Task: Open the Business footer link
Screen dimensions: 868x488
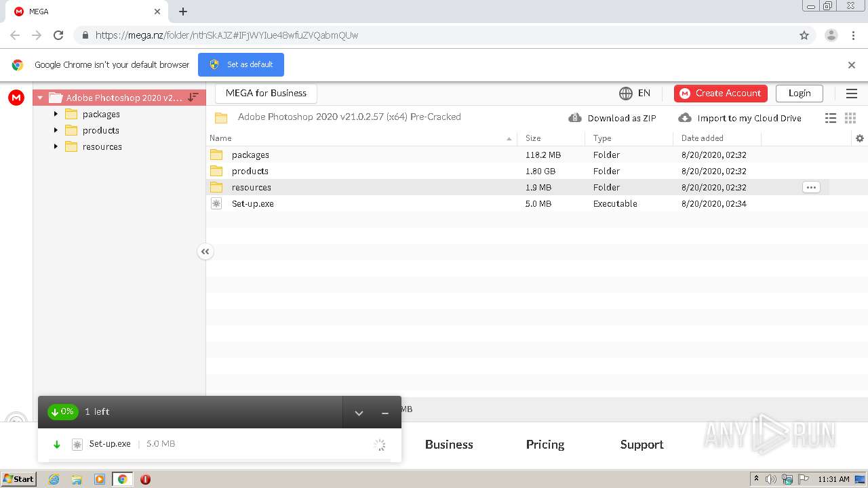Action: pyautogui.click(x=449, y=445)
